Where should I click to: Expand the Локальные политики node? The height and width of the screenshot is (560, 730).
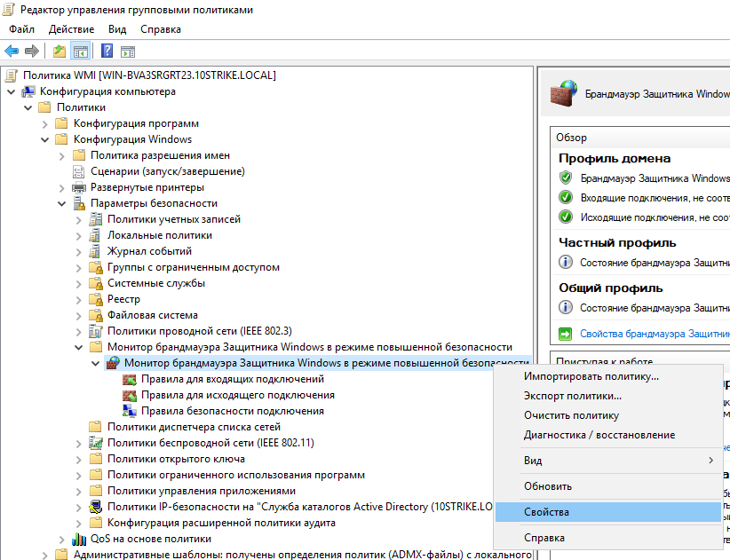pyautogui.click(x=79, y=236)
